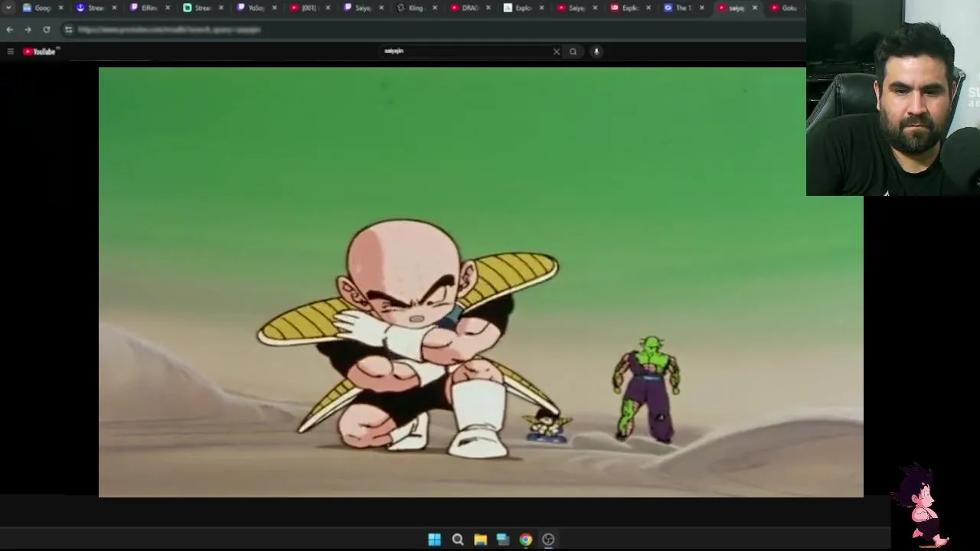
Task: Open the Chrome tab search dropdown arrow
Action: tap(8, 8)
